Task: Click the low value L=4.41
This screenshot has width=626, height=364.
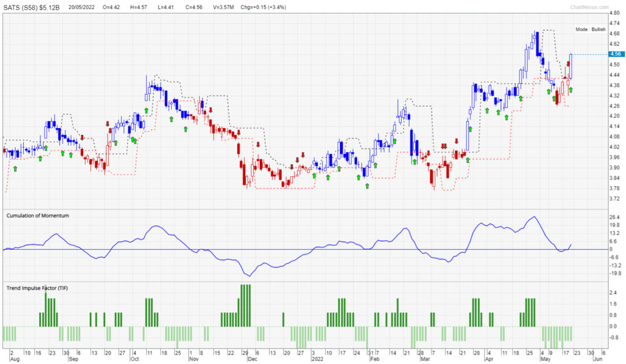Action: coord(165,7)
